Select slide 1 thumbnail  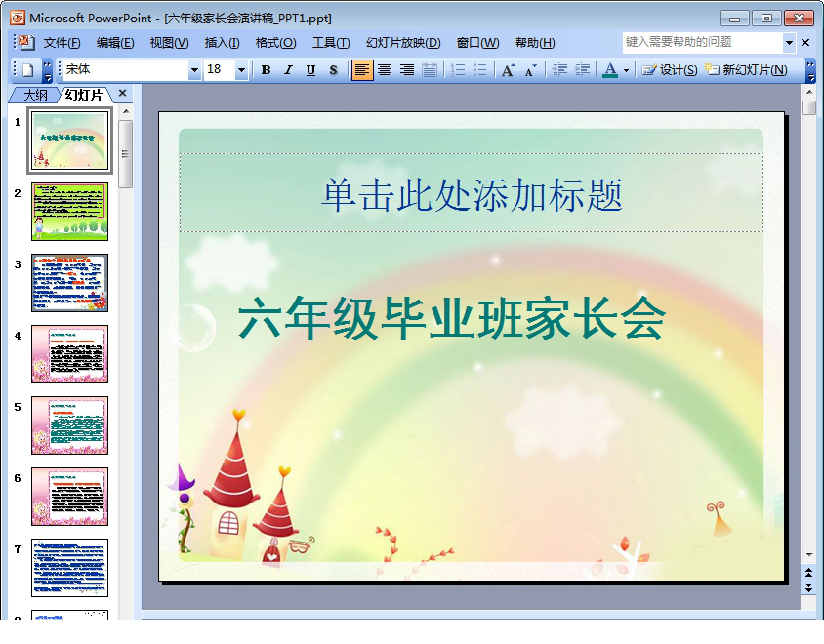pyautogui.click(x=69, y=141)
